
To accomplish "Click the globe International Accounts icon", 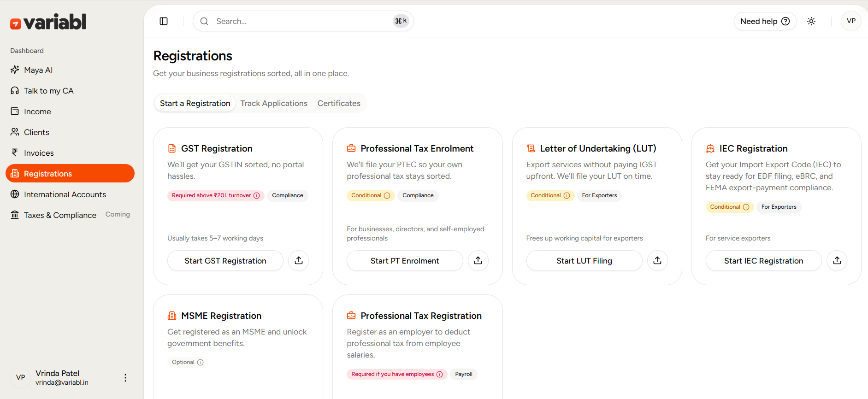I will click(x=15, y=194).
